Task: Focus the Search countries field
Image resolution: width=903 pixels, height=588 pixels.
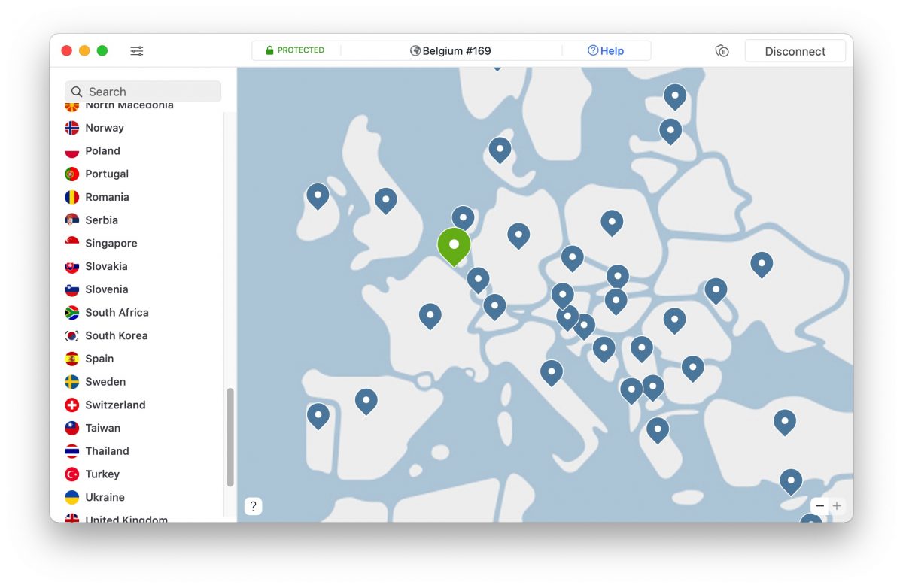Action: (x=143, y=92)
